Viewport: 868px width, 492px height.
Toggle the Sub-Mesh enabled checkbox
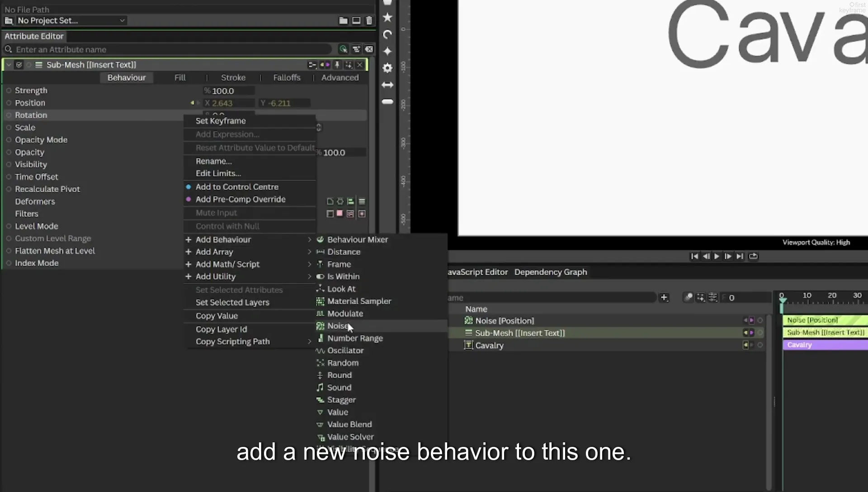pos(19,65)
